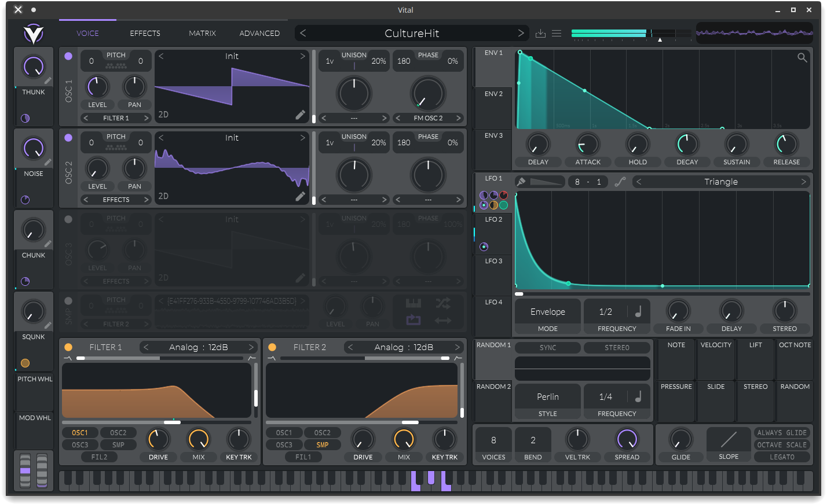Viewport: 827px width, 504px height.
Task: Toggle the LFO 1 smooth curve icon
Action: 620,182
